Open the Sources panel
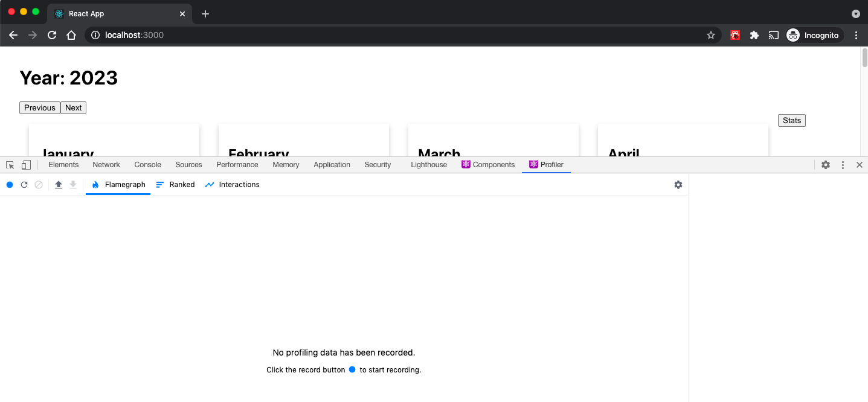The height and width of the screenshot is (402, 868). (188, 165)
